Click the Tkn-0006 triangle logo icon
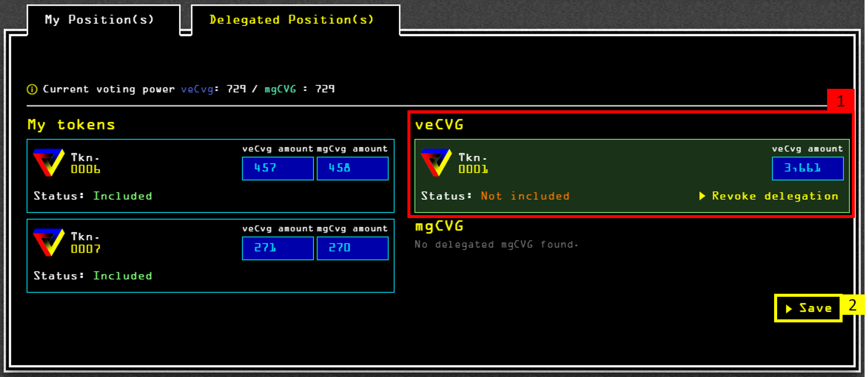The image size is (868, 377). 49,162
